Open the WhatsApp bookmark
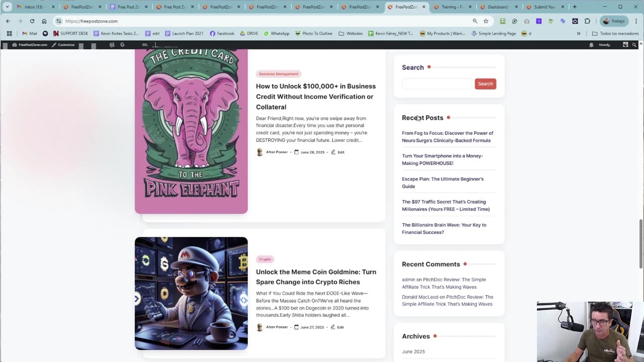 click(x=277, y=33)
